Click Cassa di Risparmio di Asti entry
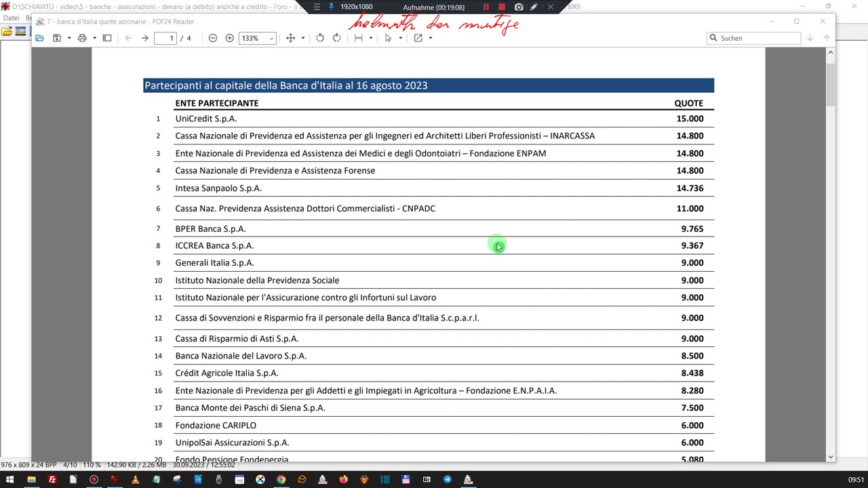 click(237, 339)
